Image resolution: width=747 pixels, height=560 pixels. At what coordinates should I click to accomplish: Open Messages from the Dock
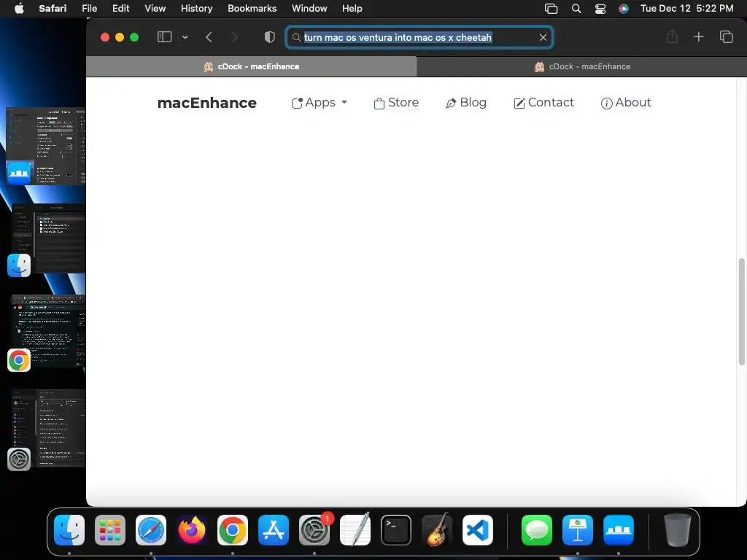pos(537,530)
